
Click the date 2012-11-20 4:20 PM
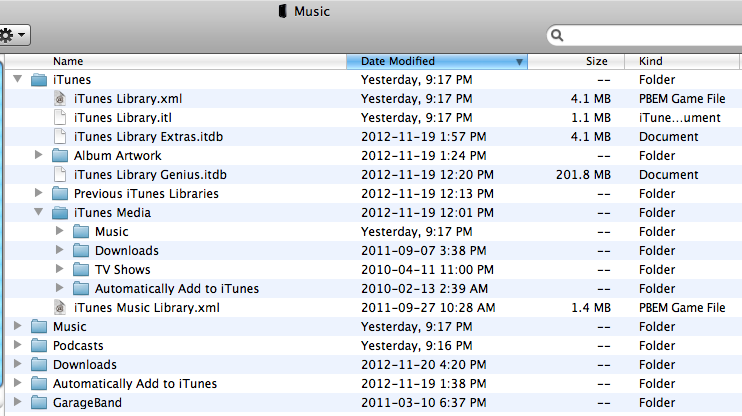pyautogui.click(x=424, y=364)
